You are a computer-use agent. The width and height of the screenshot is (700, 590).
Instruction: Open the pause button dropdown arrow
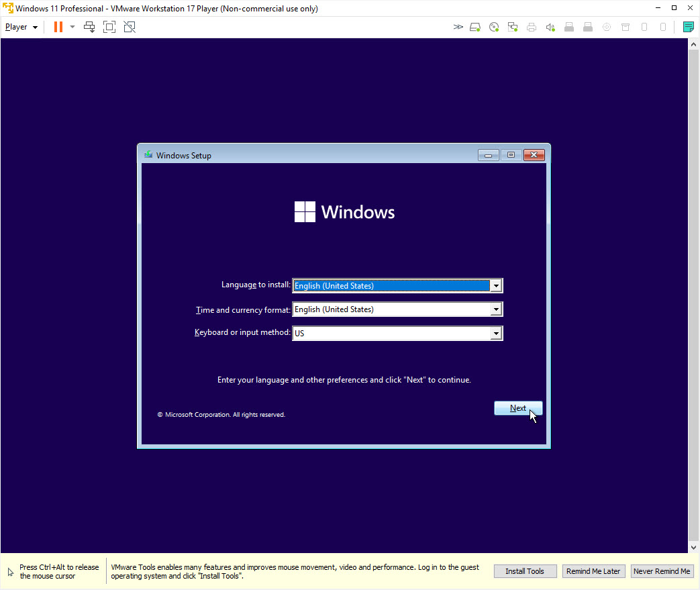pyautogui.click(x=72, y=26)
